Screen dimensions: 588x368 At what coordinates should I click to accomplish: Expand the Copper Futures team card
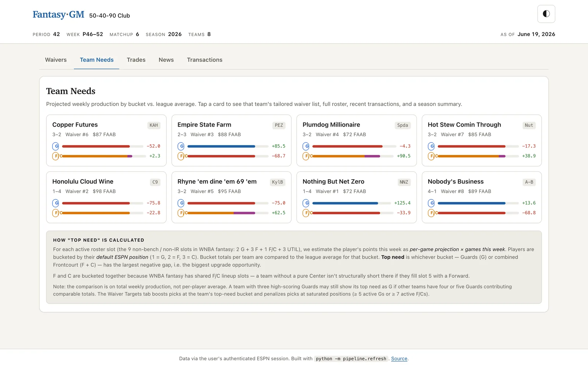(106, 140)
